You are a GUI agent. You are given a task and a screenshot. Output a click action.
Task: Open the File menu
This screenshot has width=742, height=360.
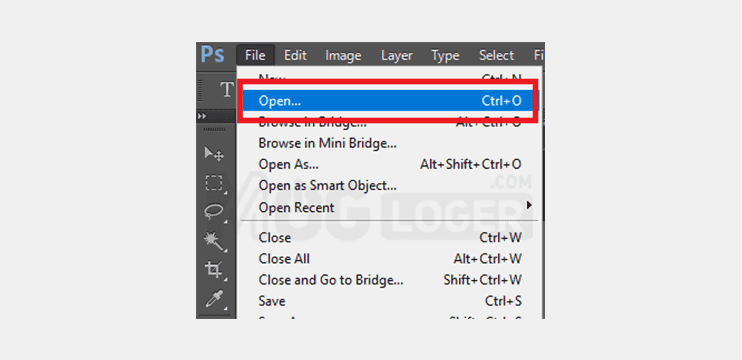click(255, 55)
